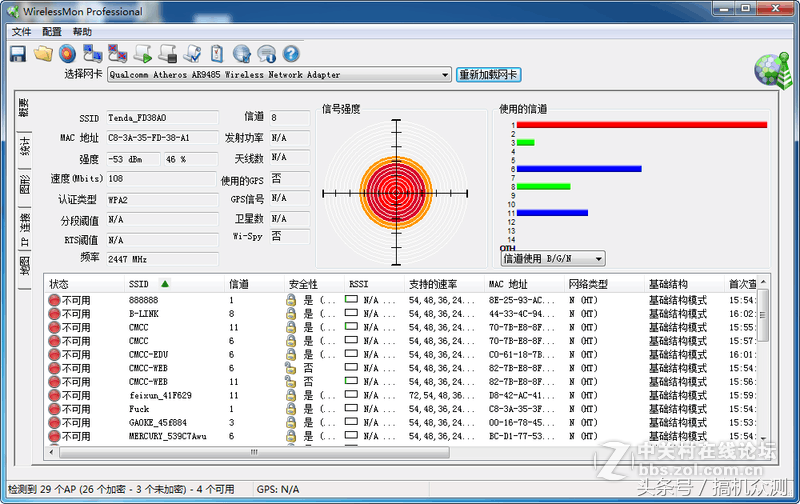The height and width of the screenshot is (504, 800).
Task: Sort by the 网络类型 column header
Action: click(x=604, y=284)
